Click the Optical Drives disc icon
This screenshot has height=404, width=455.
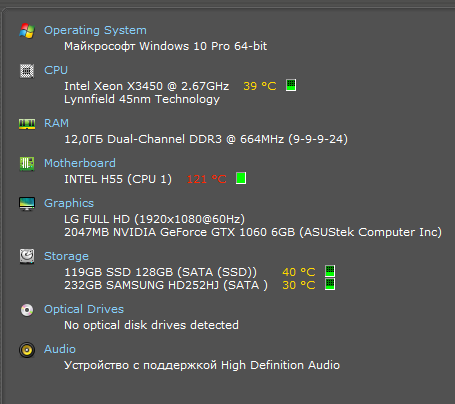pos(27,310)
